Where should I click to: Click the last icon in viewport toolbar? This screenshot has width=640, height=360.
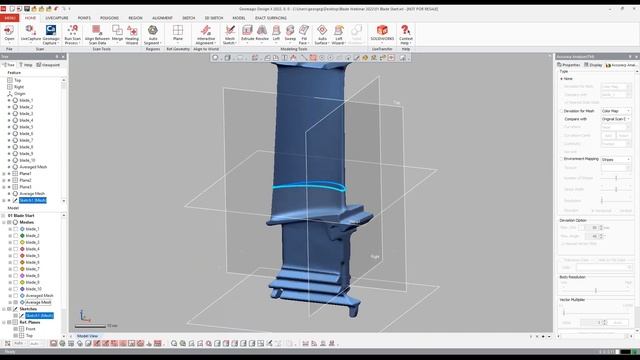pos(402,58)
